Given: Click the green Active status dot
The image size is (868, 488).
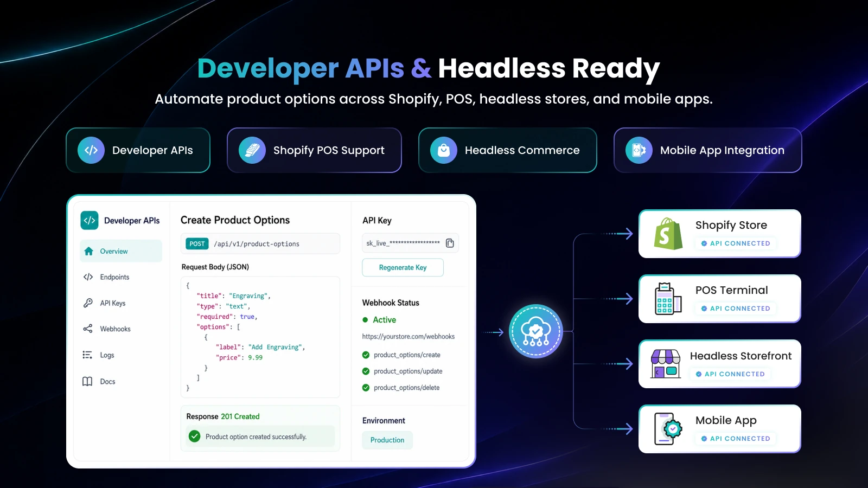Looking at the screenshot, I should 365,320.
